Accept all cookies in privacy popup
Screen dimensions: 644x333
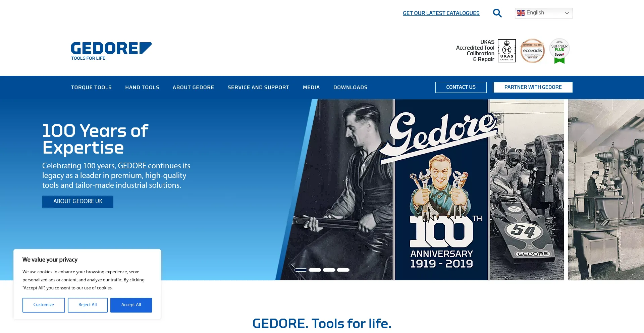click(x=131, y=305)
